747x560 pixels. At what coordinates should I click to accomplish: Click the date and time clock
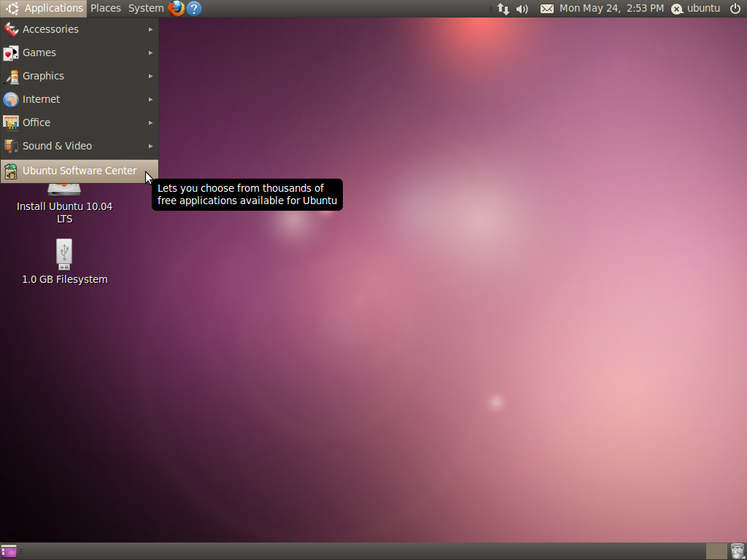pos(611,9)
